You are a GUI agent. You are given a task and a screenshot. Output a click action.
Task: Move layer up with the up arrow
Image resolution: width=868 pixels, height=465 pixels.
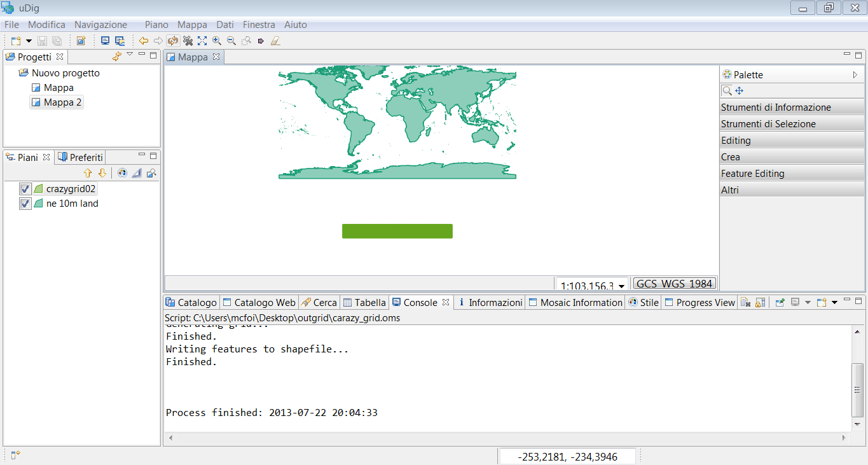pos(88,173)
